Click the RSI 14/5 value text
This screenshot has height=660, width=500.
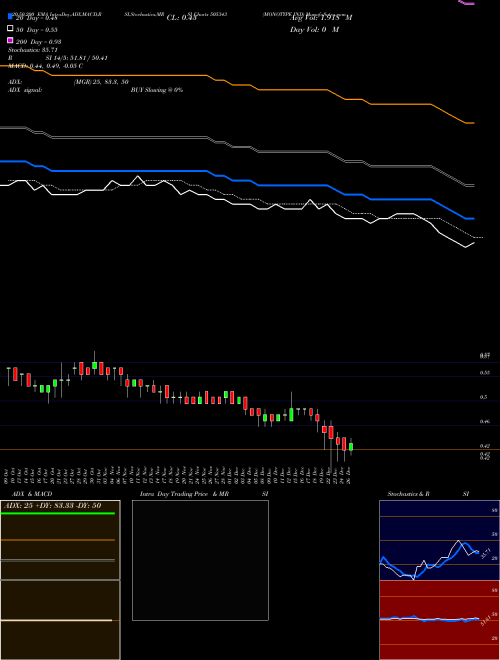pos(76,58)
